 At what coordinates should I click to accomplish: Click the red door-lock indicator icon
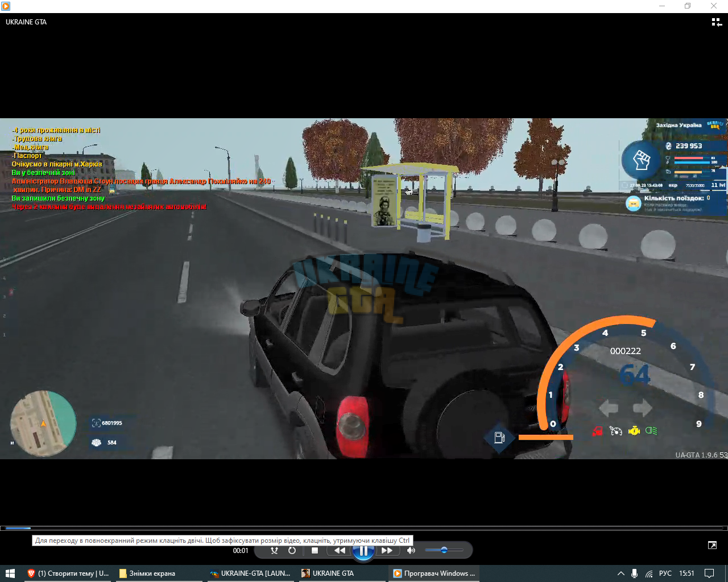pyautogui.click(x=597, y=431)
